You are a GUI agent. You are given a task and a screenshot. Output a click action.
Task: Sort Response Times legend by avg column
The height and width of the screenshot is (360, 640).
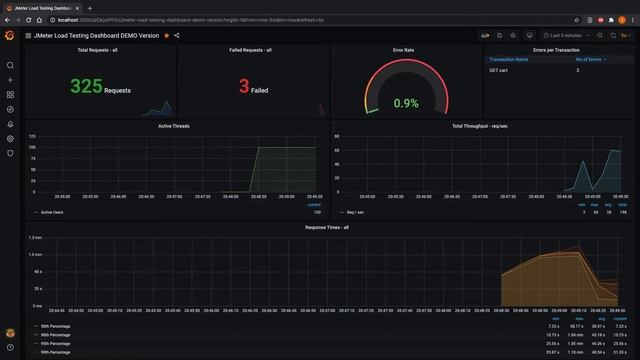coord(602,319)
